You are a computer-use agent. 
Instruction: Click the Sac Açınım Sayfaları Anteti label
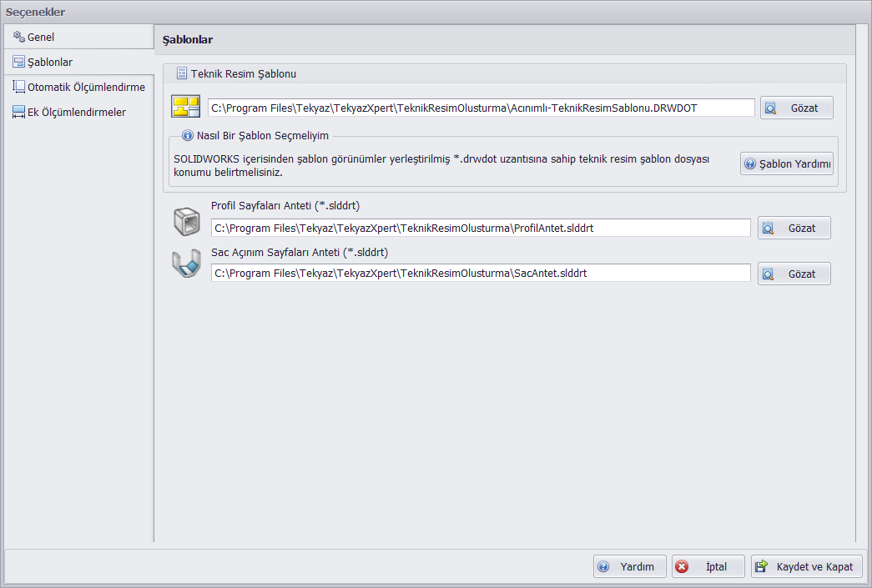[300, 253]
